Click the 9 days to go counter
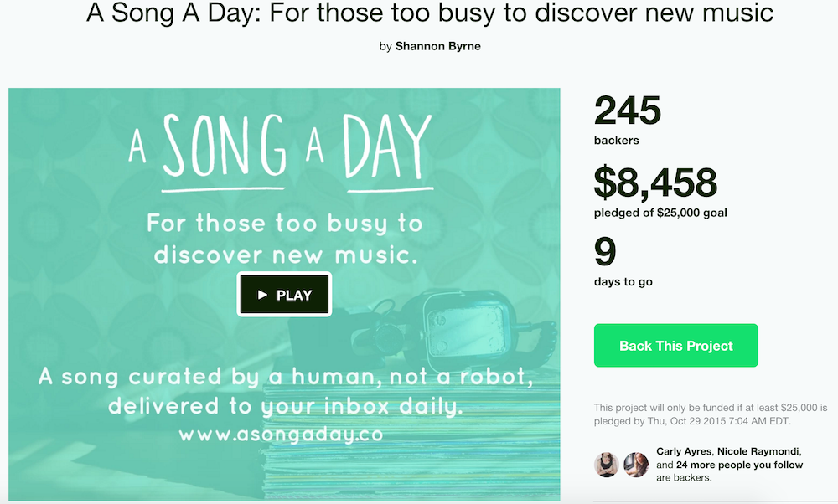 click(x=605, y=253)
